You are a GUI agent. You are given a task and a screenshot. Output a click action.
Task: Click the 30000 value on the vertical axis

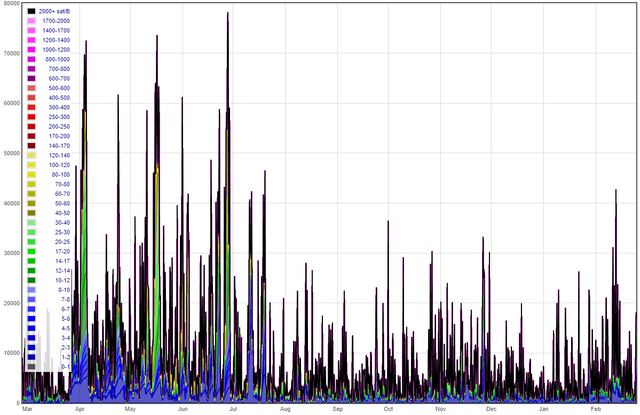click(12, 253)
